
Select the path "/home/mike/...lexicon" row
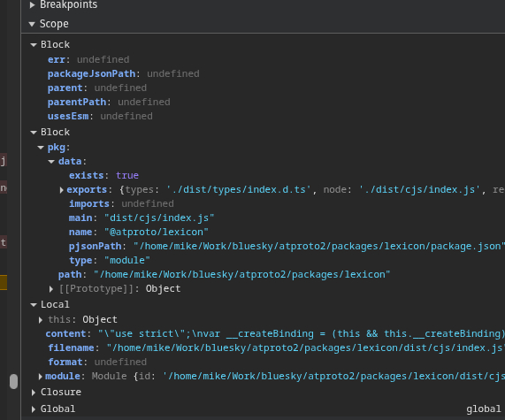point(224,275)
